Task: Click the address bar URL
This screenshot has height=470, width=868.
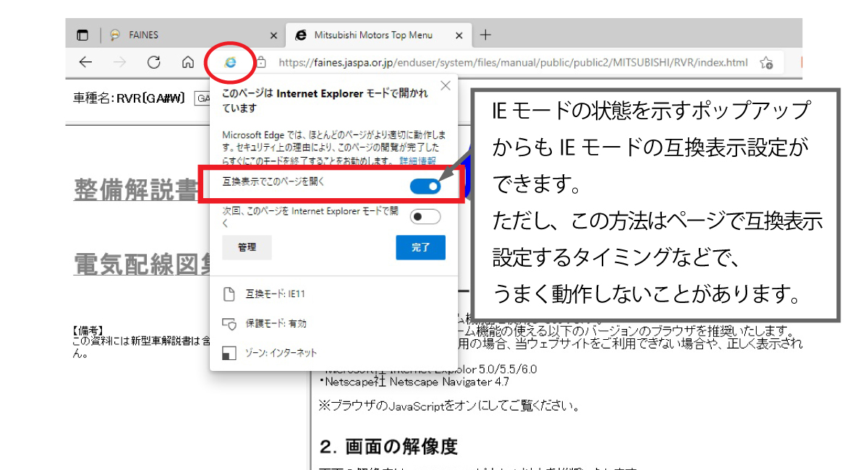Action: click(514, 63)
